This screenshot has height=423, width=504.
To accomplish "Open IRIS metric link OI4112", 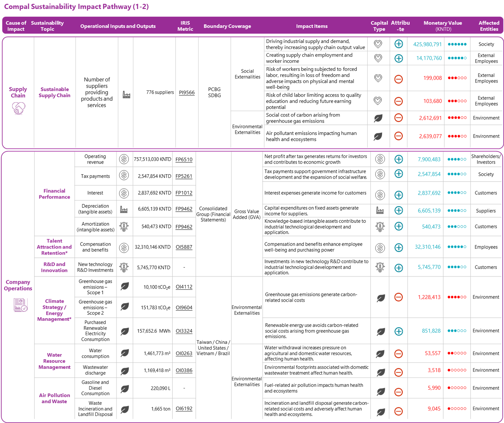I will 184,287.
